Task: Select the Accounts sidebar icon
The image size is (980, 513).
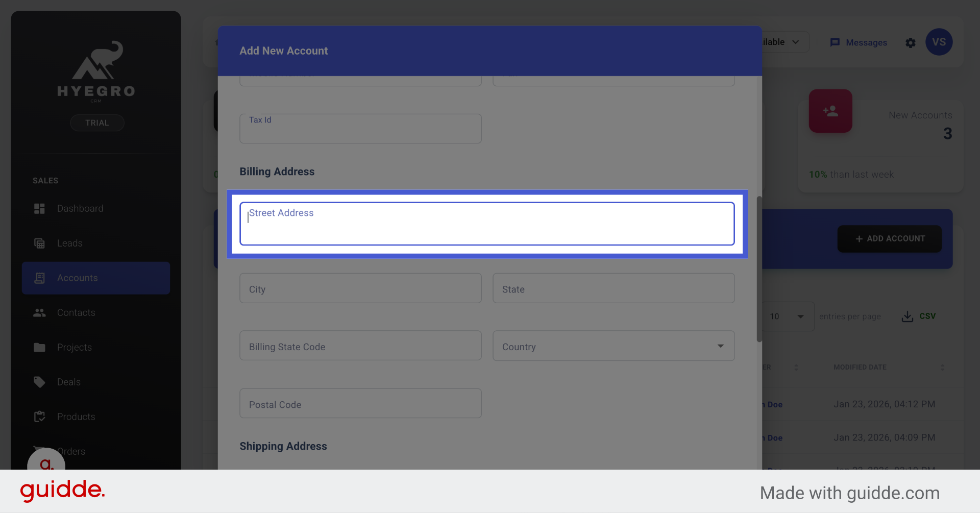Action: pos(40,278)
